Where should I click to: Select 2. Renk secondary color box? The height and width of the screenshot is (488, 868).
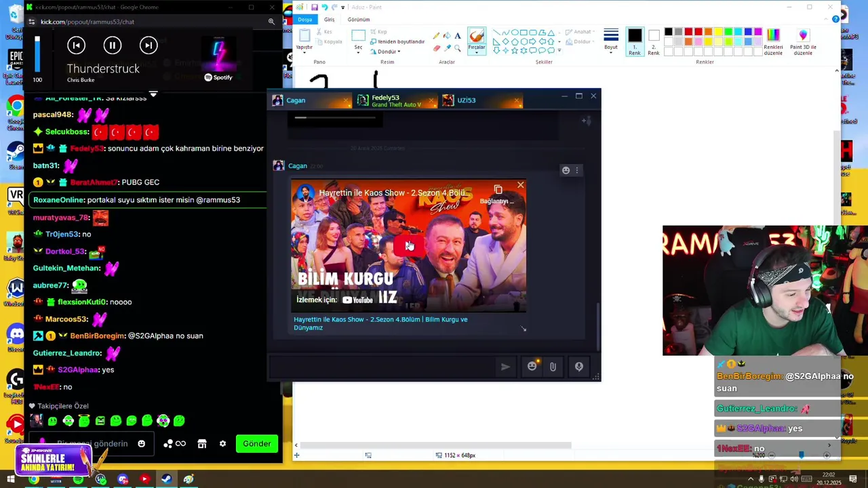coord(654,42)
